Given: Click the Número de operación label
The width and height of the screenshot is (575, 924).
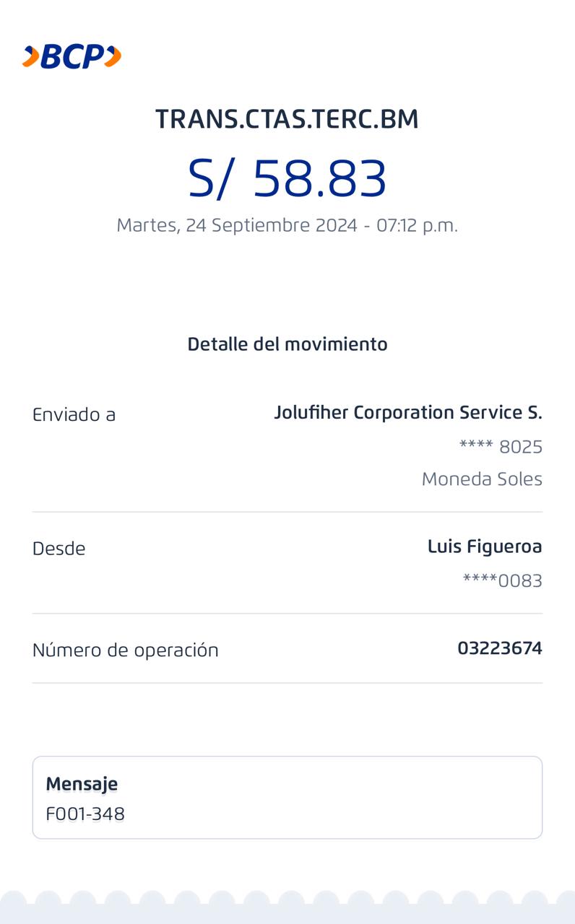Looking at the screenshot, I should [x=125, y=650].
